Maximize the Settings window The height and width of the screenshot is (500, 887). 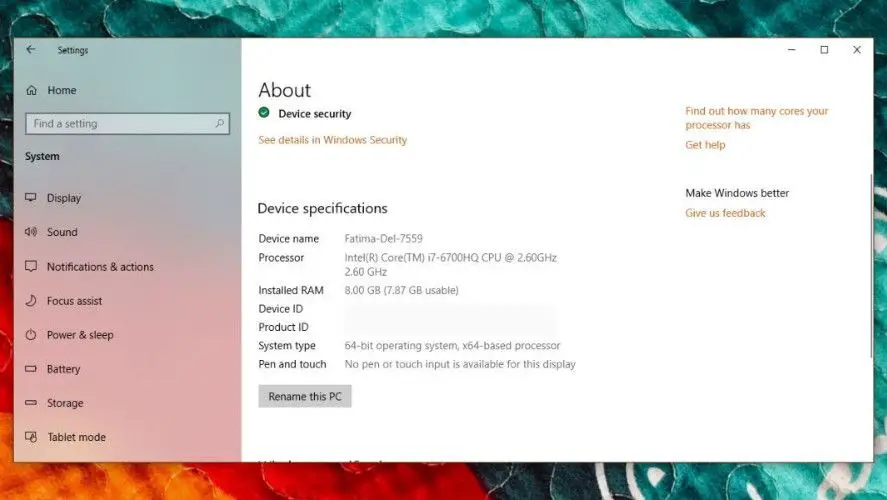(x=824, y=50)
